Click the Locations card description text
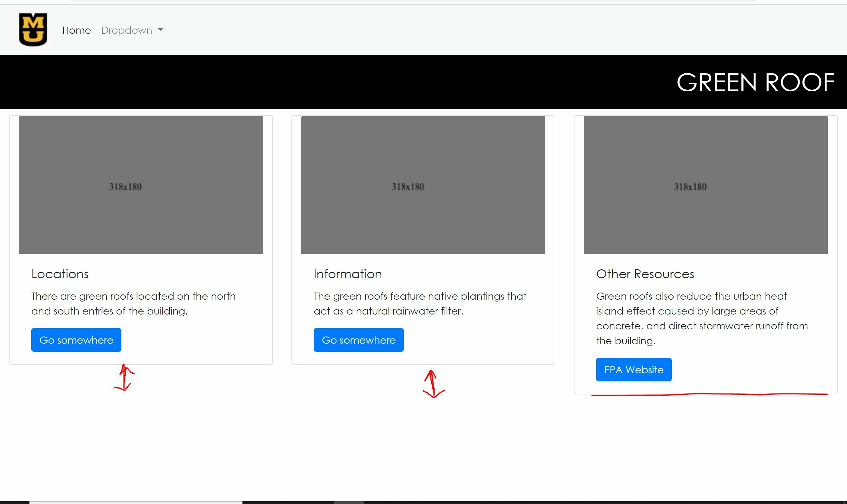 pos(133,303)
